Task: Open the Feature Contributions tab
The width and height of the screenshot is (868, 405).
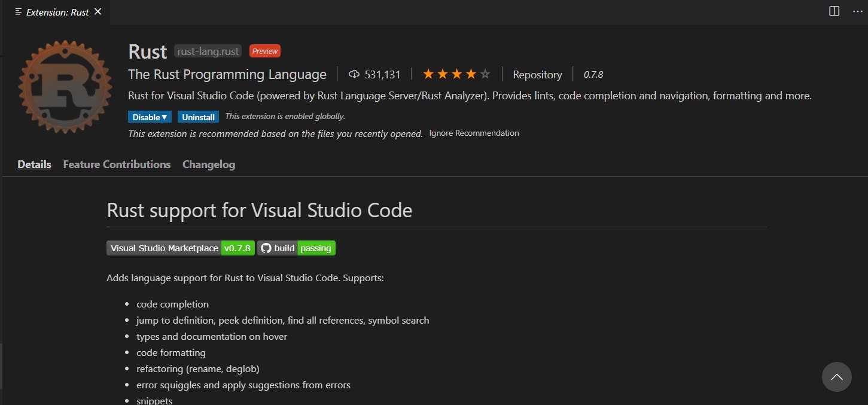Action: pos(117,165)
